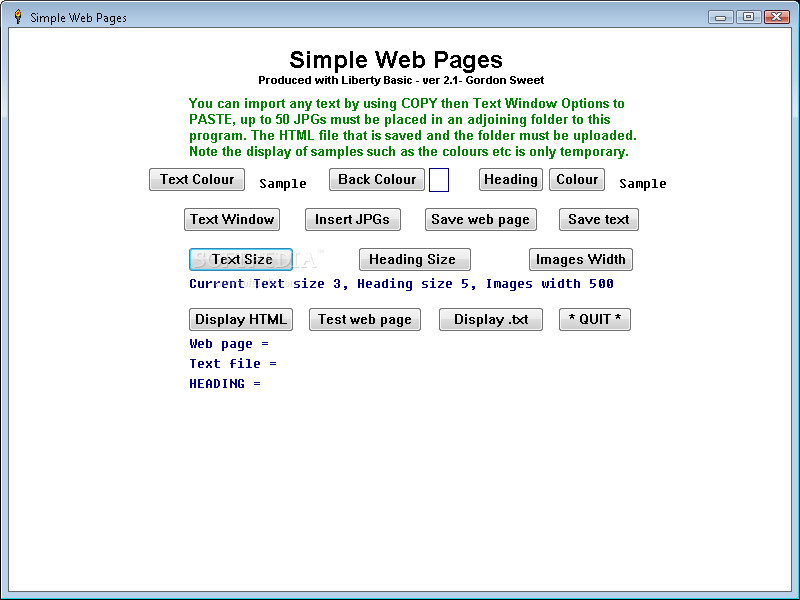The image size is (800, 600).
Task: Maximize the Simple Web Pages window
Action: tap(748, 17)
